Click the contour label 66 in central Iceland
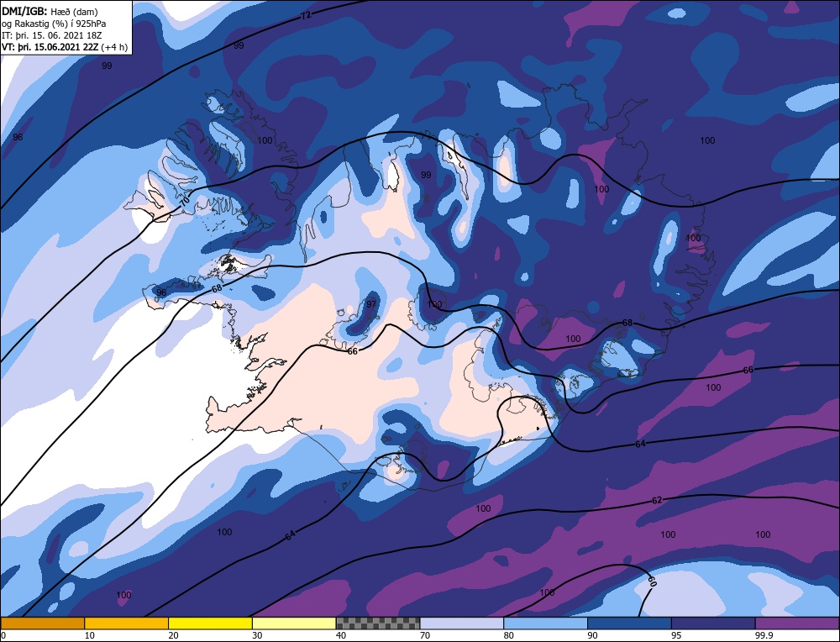The width and height of the screenshot is (840, 642). (x=352, y=351)
